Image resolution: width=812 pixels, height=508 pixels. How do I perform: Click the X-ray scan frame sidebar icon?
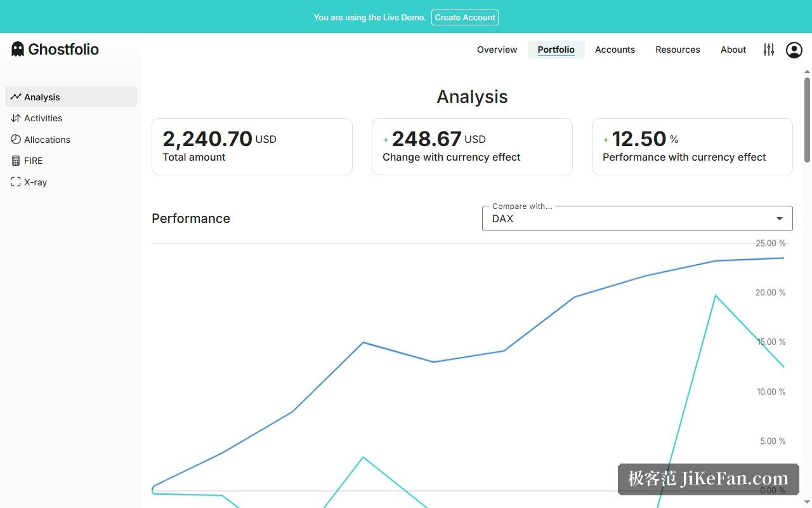tap(16, 182)
